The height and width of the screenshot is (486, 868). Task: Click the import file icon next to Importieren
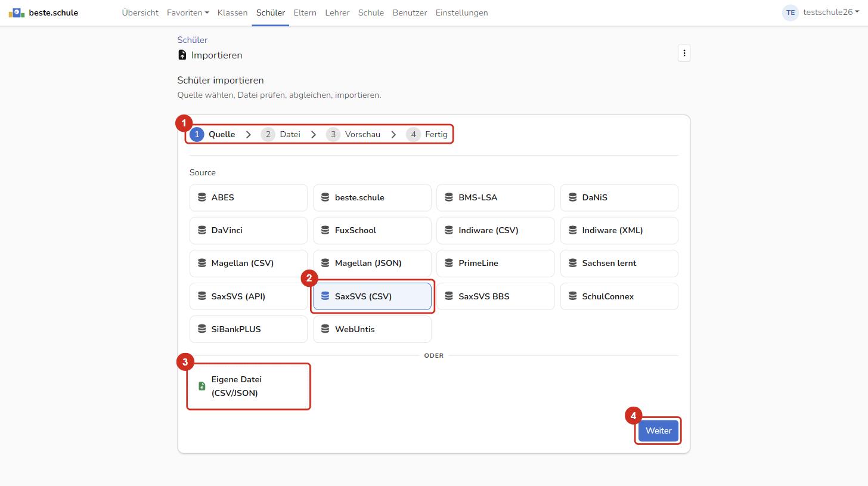[182, 55]
